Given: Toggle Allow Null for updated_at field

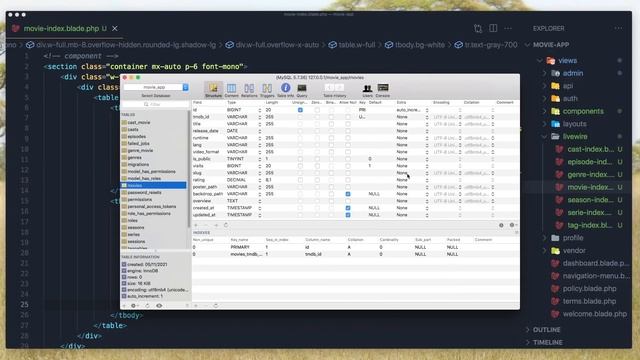Looking at the screenshot, I should (348, 215).
